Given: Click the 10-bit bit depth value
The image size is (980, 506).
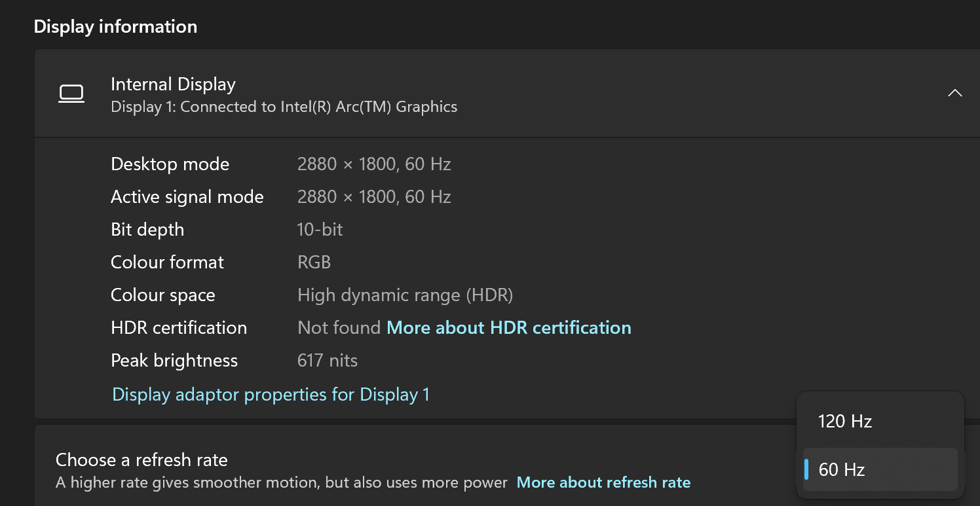Looking at the screenshot, I should pyautogui.click(x=320, y=229).
